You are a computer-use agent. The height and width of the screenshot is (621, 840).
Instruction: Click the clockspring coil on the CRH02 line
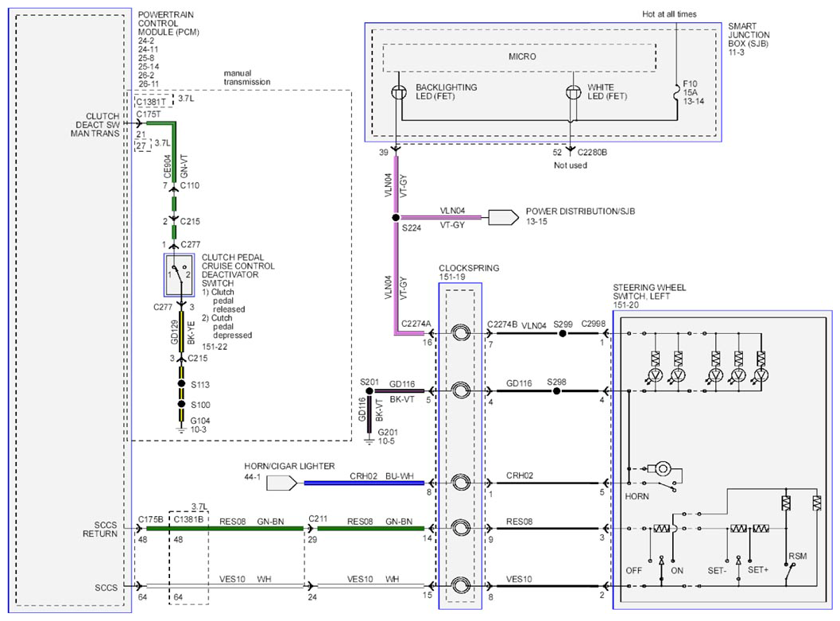tap(461, 482)
